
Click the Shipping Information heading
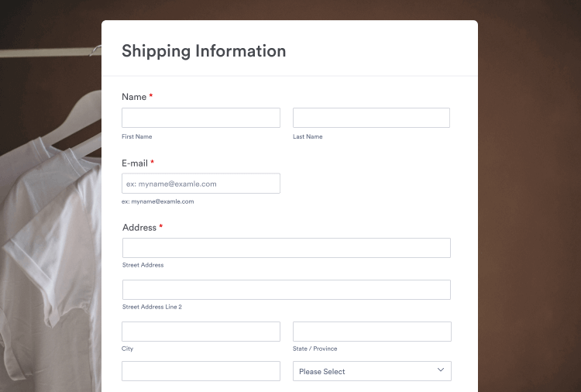click(204, 51)
